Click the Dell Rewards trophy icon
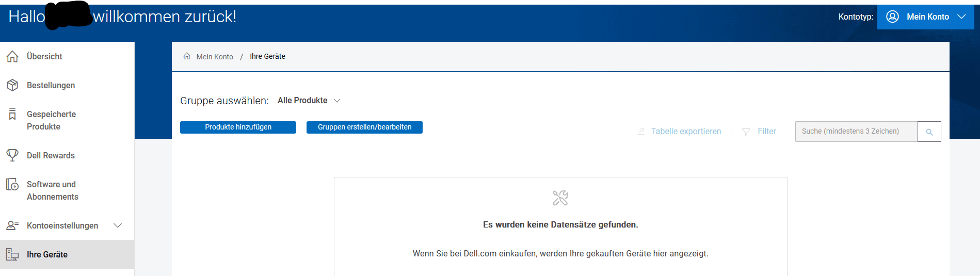 [x=12, y=155]
